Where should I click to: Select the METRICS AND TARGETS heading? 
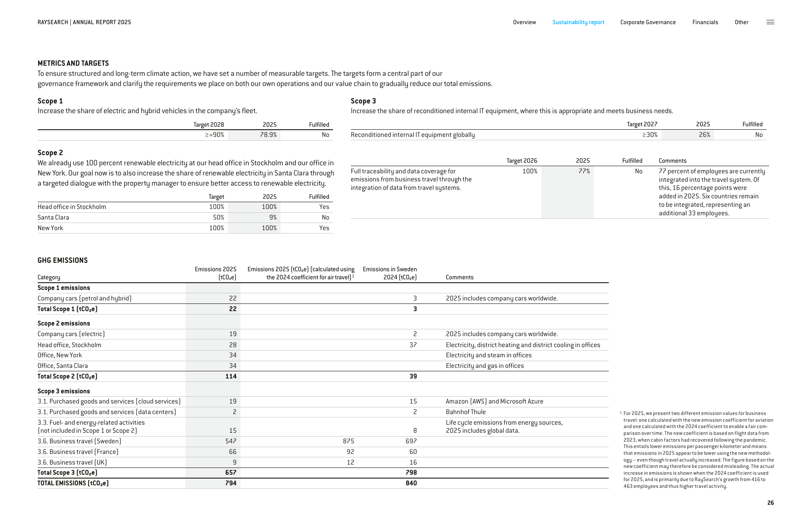(x=73, y=63)
